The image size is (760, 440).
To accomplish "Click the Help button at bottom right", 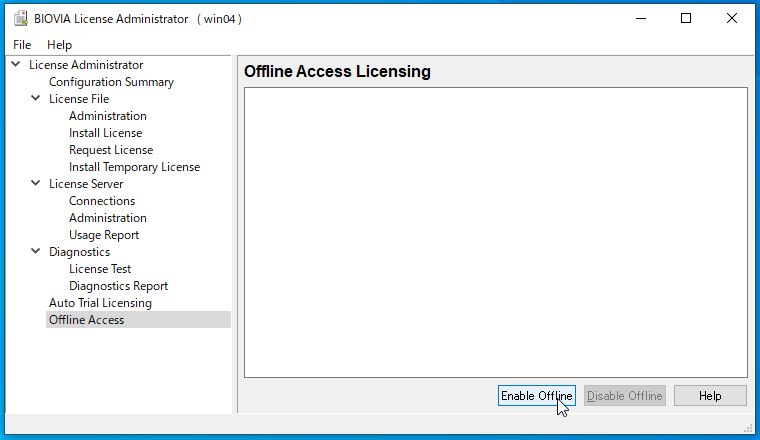I will [x=710, y=395].
